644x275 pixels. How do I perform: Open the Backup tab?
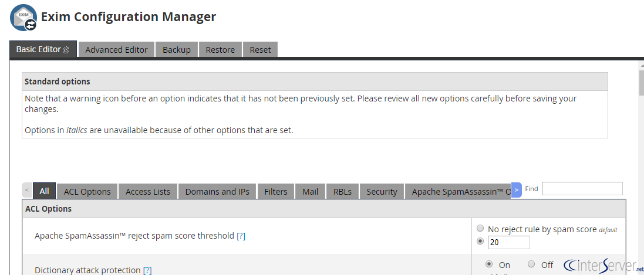pos(177,50)
